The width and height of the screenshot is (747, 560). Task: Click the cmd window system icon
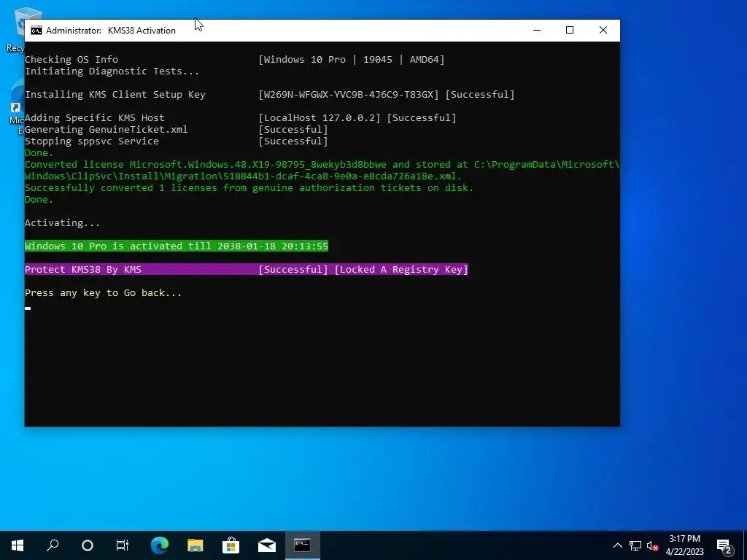36,31
